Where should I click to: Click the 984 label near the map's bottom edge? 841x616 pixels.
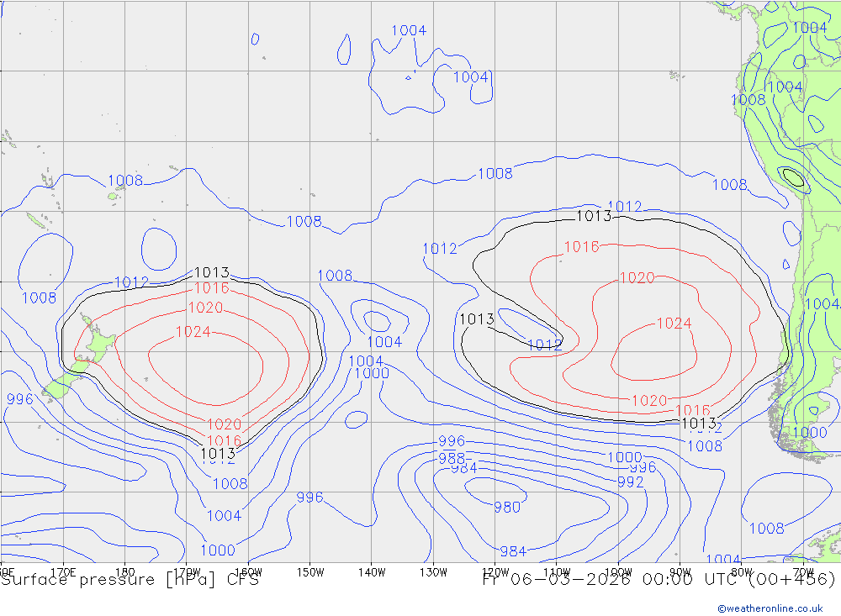(x=513, y=550)
